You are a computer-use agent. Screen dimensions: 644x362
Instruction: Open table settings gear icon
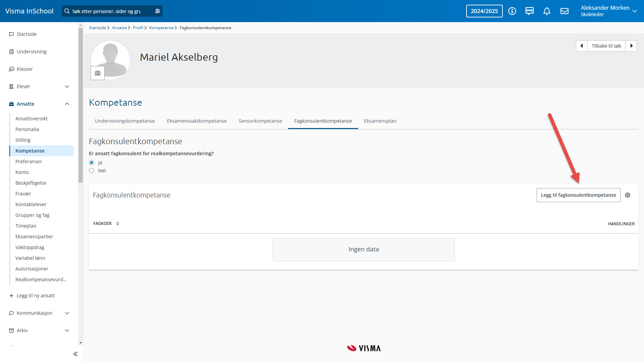(x=628, y=195)
